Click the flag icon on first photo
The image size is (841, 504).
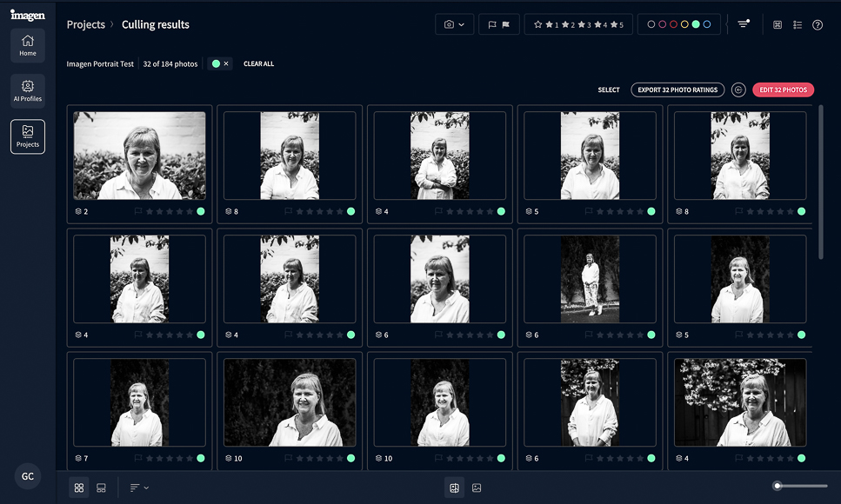pyautogui.click(x=138, y=211)
